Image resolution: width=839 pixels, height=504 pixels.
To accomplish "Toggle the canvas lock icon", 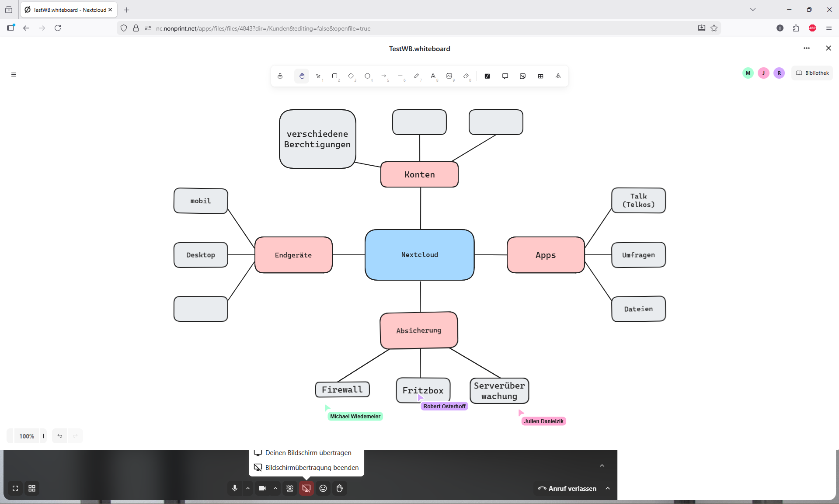I will 280,76.
